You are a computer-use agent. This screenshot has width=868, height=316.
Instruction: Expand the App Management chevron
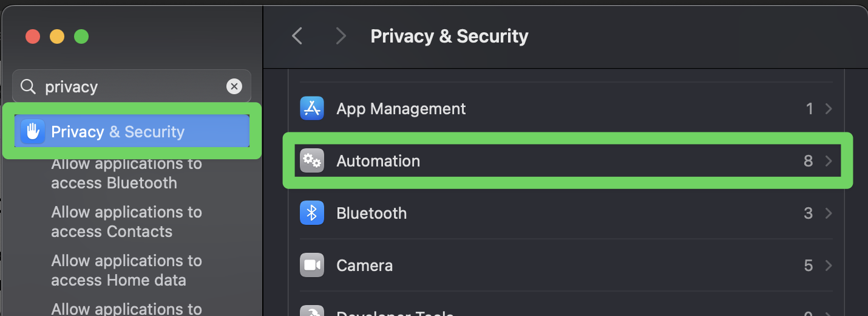tap(829, 109)
